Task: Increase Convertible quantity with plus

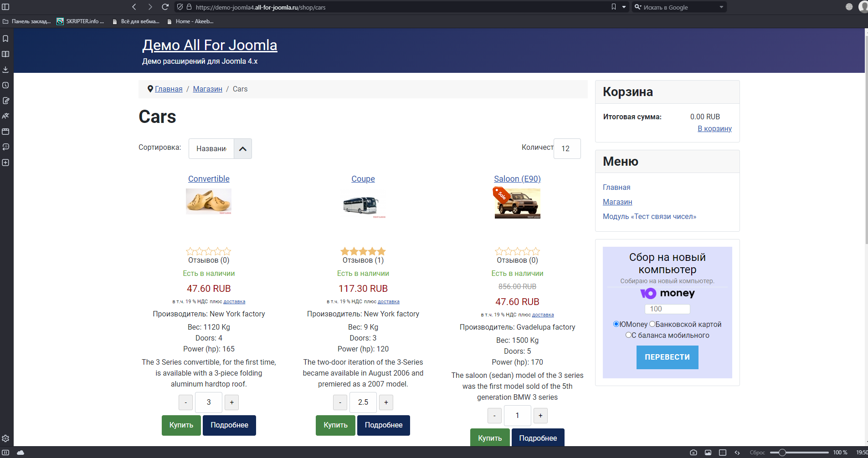Action: (231, 402)
